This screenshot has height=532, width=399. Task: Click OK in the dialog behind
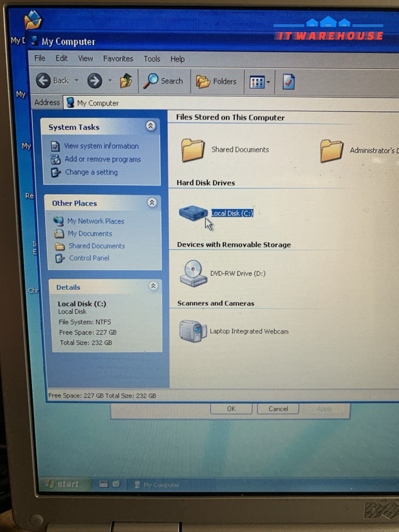click(231, 409)
